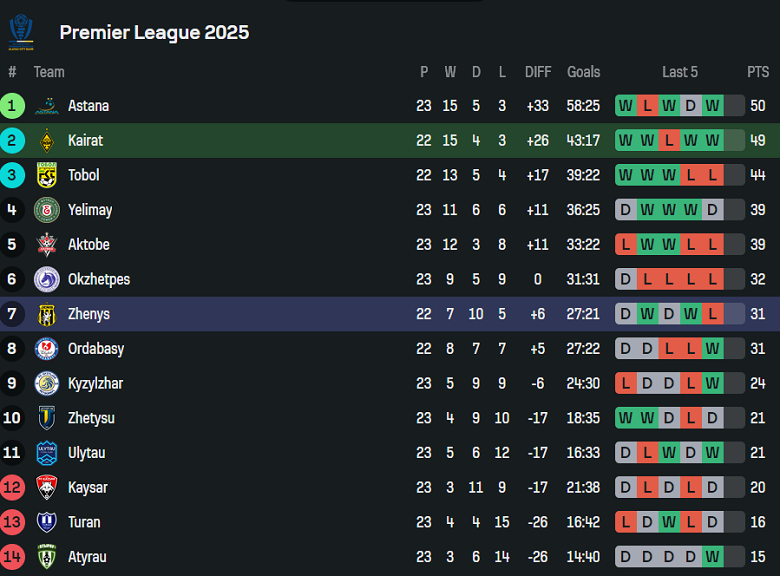Click the Premier League trophy logo
Viewport: 780px width, 576px height.
pyautogui.click(x=21, y=31)
